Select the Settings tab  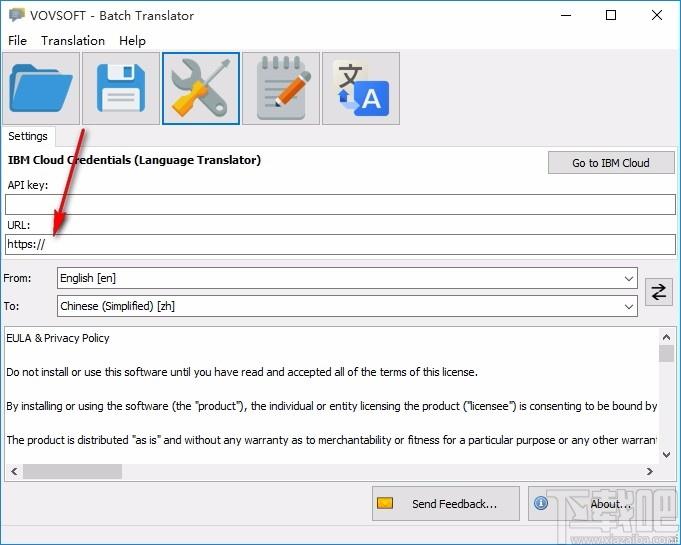[x=28, y=136]
